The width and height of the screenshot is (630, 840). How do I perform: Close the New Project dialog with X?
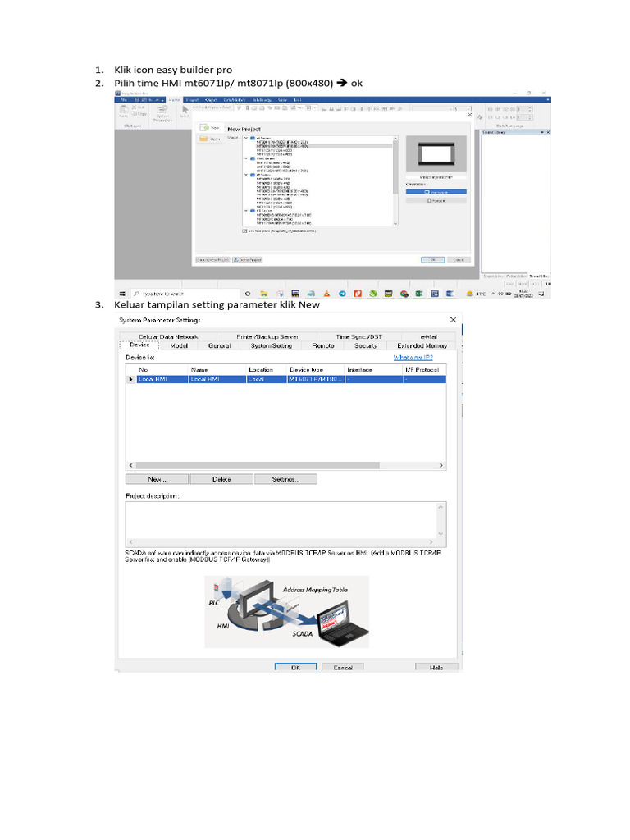(x=470, y=115)
